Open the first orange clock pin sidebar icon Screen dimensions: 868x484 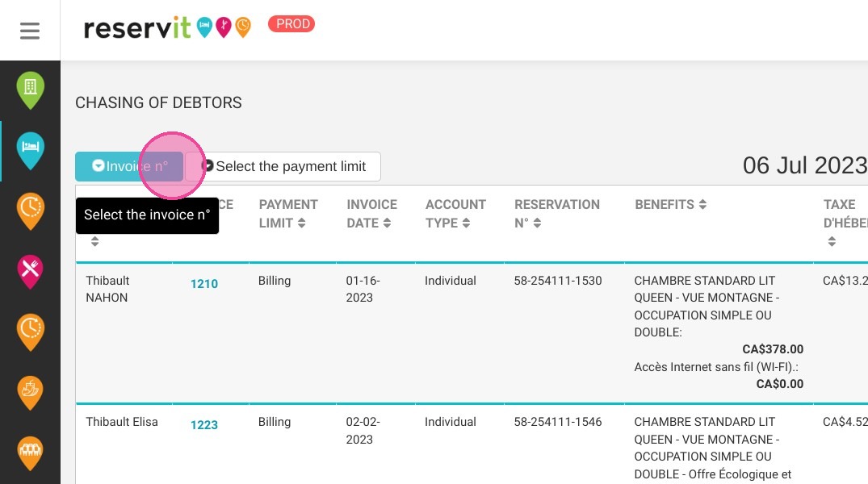coord(31,211)
